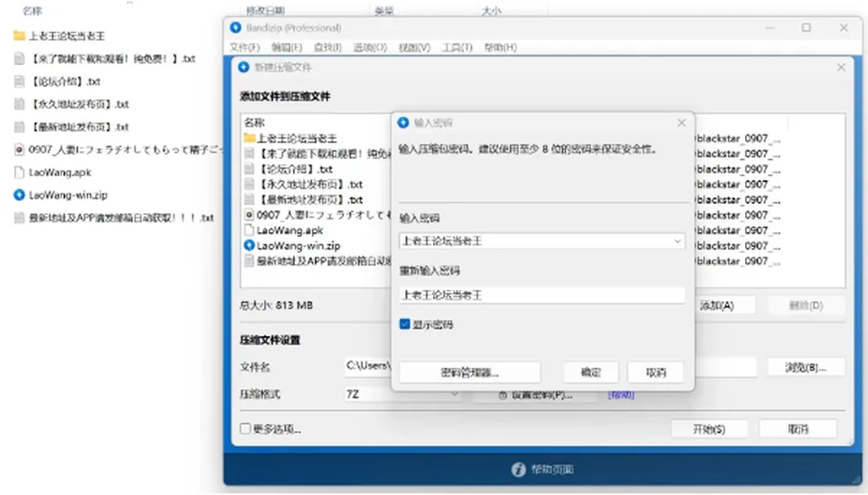Select the LaoWang.apk file icon in the dialog list
This screenshot has width=868, height=495.
click(250, 230)
